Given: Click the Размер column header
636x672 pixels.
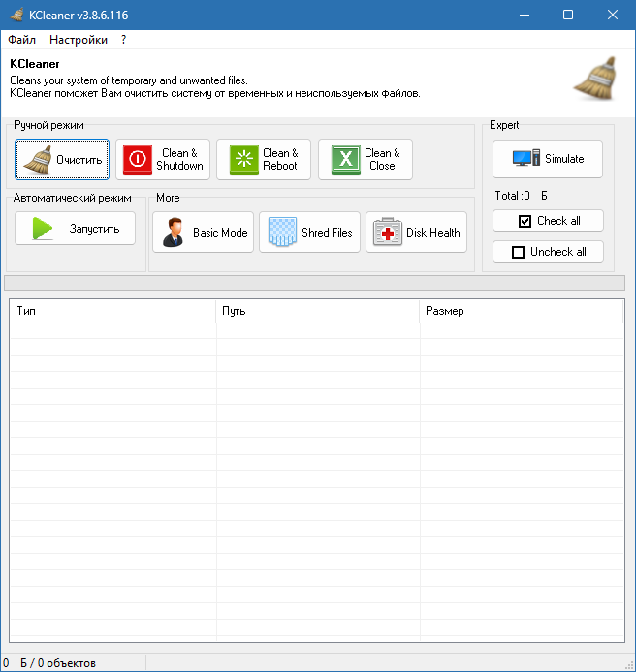Looking at the screenshot, I should [522, 311].
